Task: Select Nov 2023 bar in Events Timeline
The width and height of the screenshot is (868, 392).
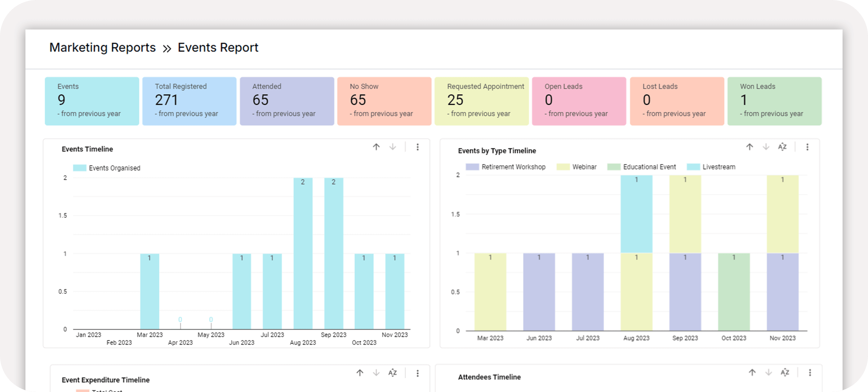Action: tap(395, 291)
